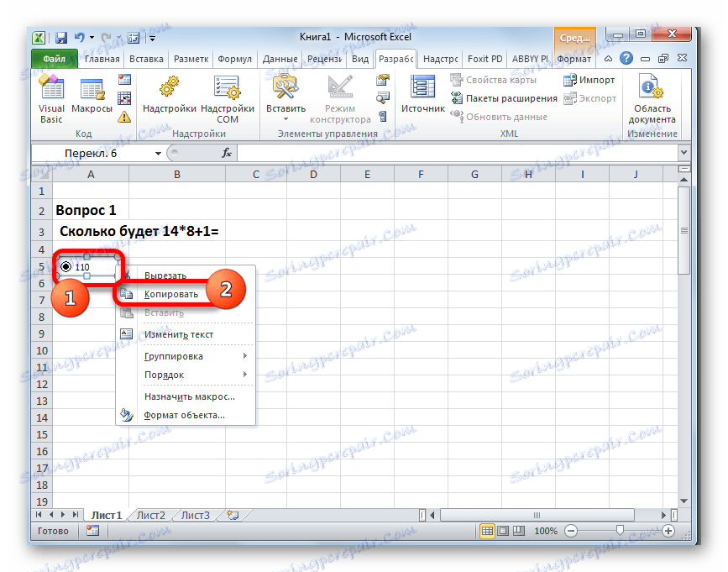Click the insert new sheet tab icon
Viewport: 728px width, 572px height.
[x=233, y=515]
